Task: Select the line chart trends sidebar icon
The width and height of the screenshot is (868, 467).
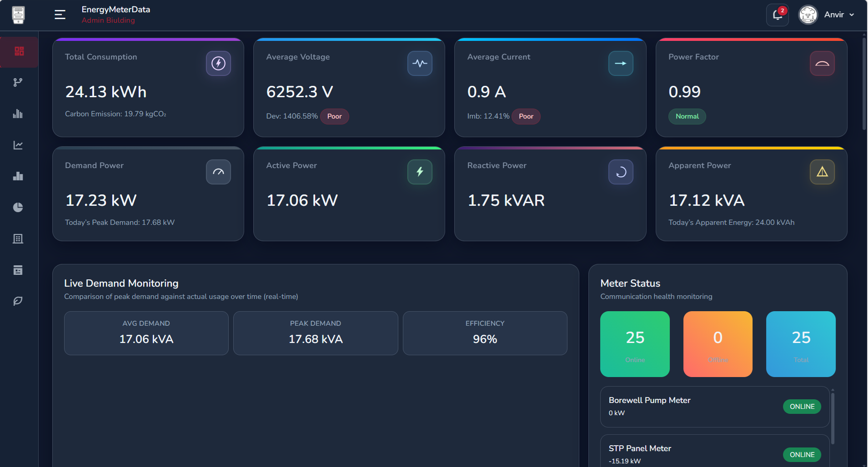Action: pyautogui.click(x=19, y=144)
